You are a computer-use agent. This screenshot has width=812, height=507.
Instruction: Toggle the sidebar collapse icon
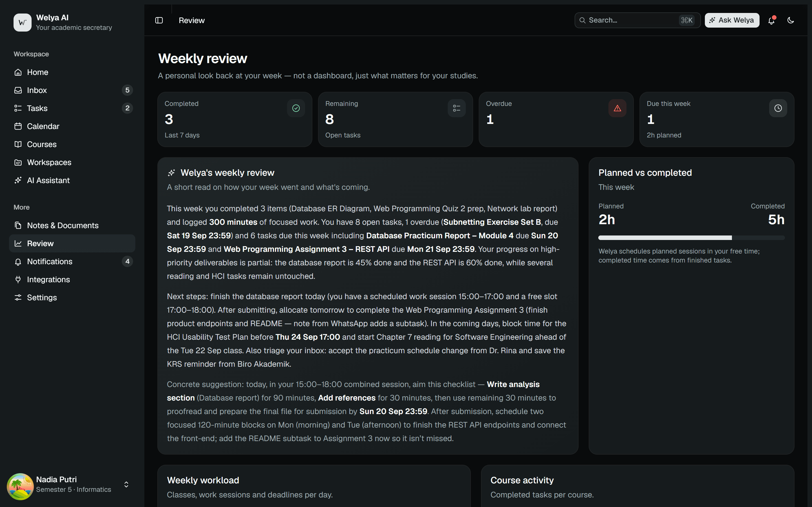(159, 21)
